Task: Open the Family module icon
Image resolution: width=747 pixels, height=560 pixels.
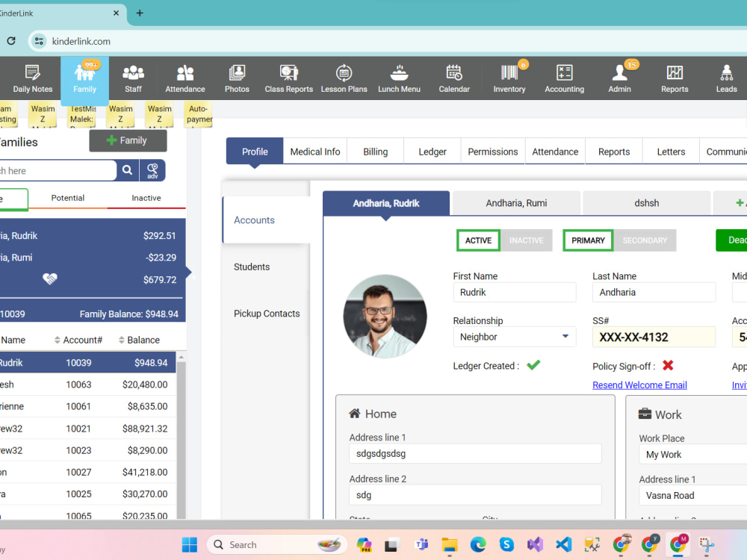Action: [x=85, y=78]
